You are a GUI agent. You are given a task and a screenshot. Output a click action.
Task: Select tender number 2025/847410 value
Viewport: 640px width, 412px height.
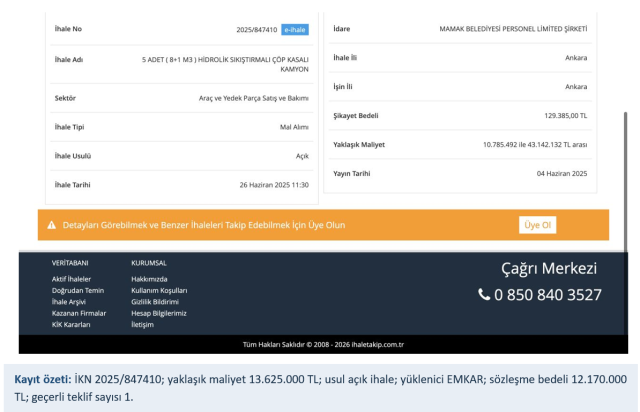tap(257, 30)
